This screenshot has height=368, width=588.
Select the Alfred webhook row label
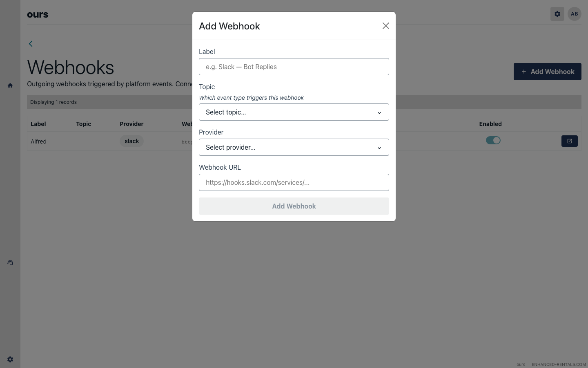pos(39,141)
